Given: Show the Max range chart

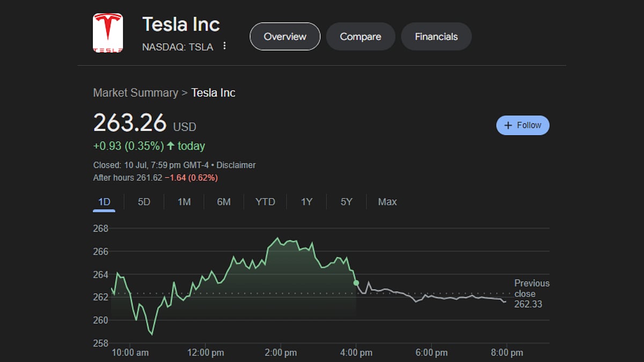Looking at the screenshot, I should click(x=387, y=202).
